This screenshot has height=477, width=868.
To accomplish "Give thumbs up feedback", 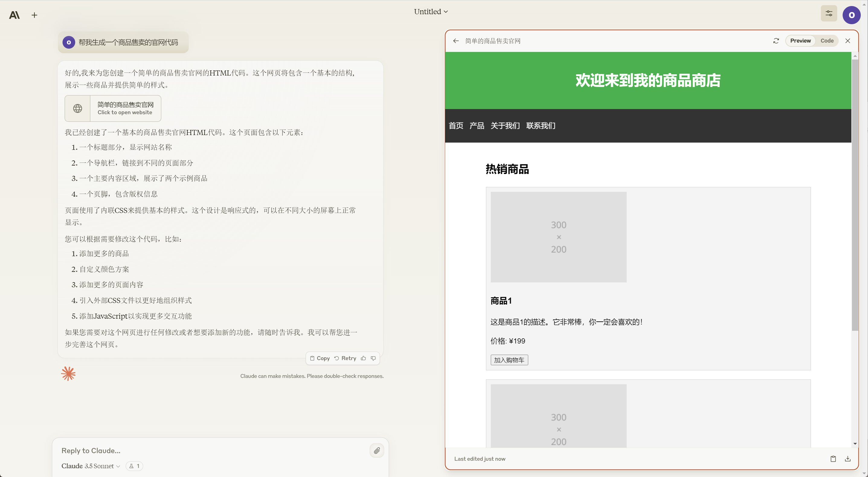I will click(363, 358).
